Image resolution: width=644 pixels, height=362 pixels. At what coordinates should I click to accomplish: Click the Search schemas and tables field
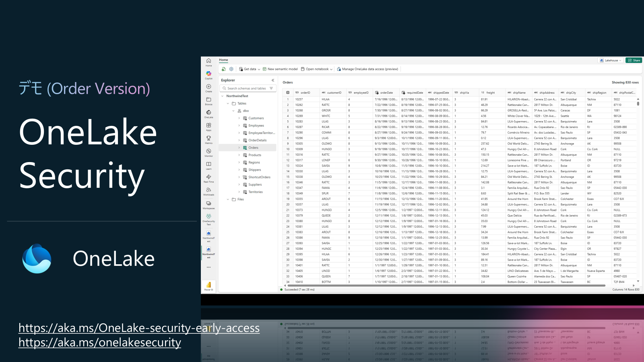248,88
